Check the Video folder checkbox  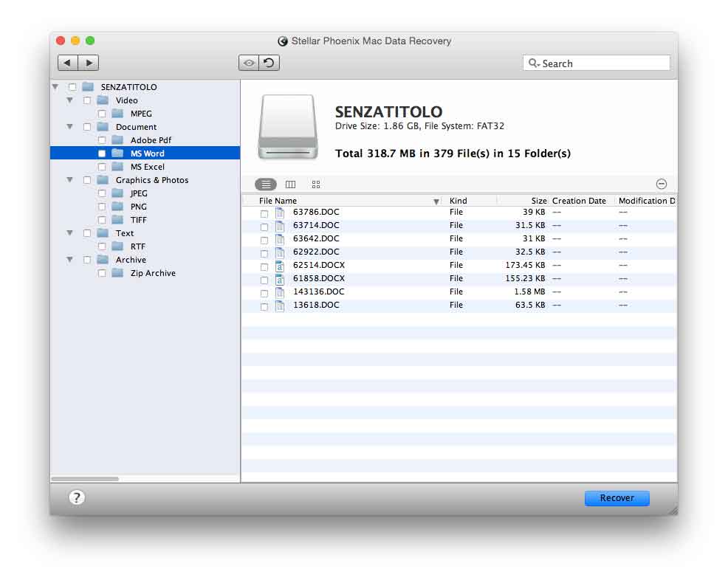click(87, 100)
